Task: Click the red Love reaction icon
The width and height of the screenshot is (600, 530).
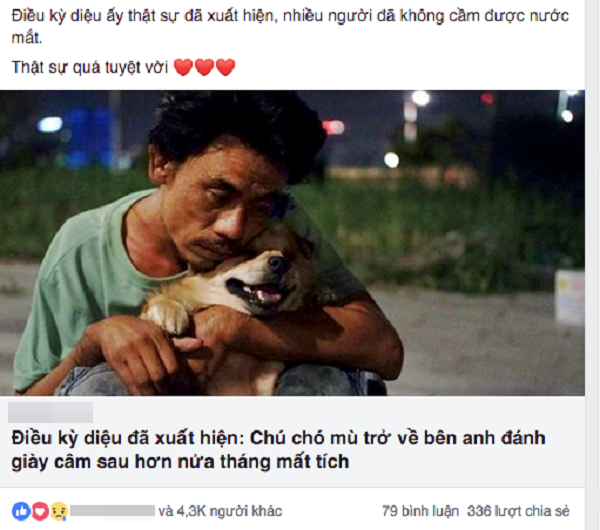Action: click(x=40, y=511)
